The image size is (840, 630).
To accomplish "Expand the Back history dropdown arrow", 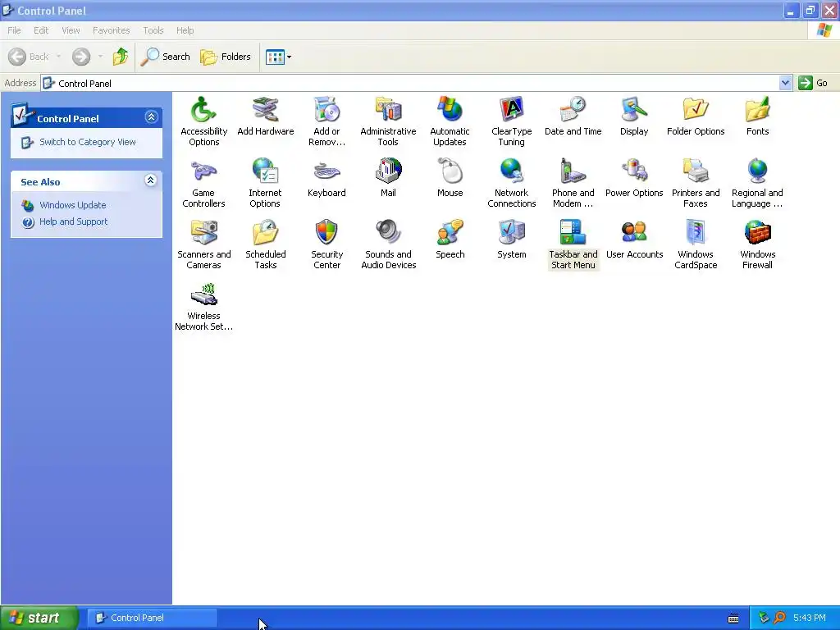I will coord(58,57).
